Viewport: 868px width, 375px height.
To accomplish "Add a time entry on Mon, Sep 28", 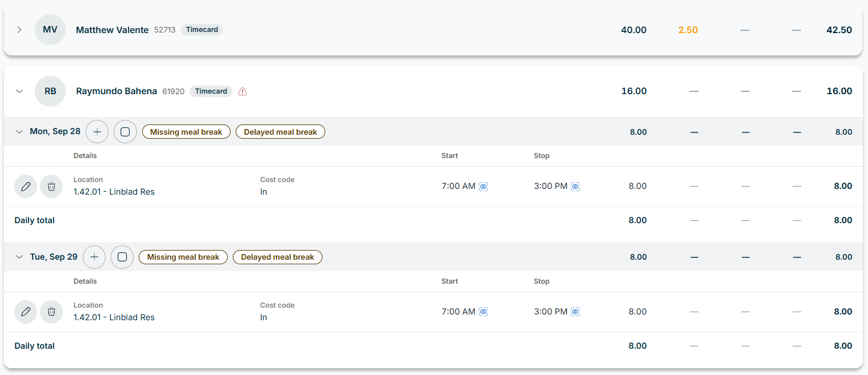I will tap(97, 132).
